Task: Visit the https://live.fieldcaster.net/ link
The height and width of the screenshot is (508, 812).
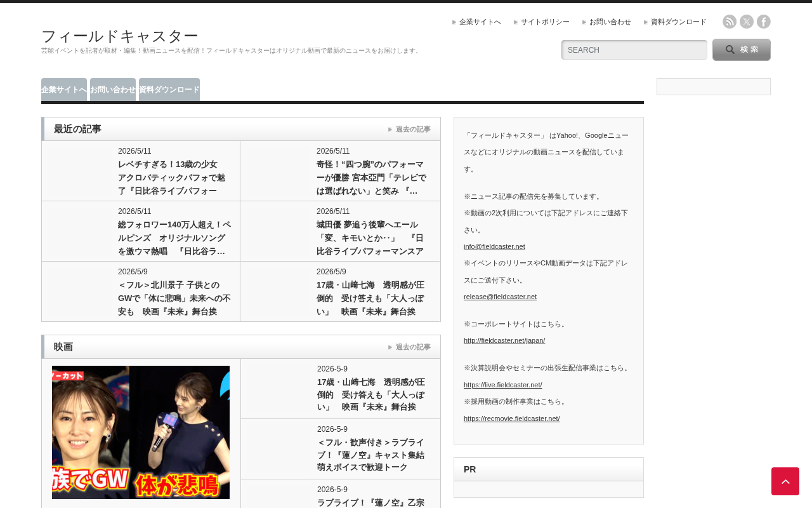Action: point(502,385)
